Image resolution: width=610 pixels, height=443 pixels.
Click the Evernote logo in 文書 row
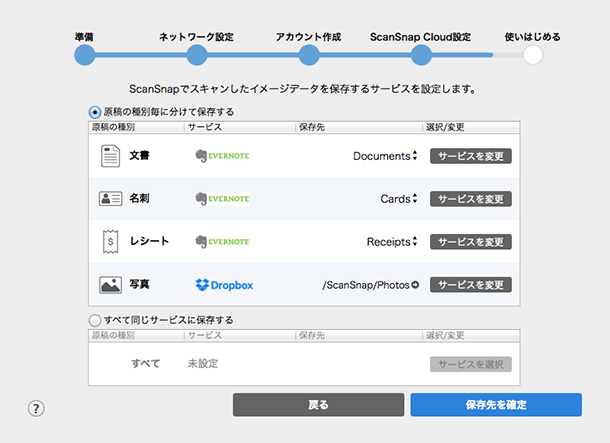222,156
